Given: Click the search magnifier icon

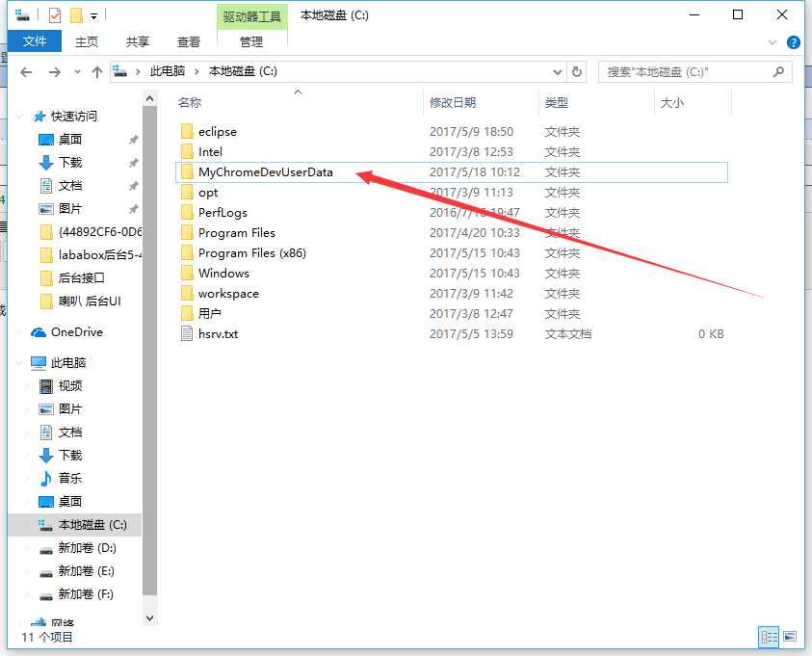Looking at the screenshot, I should [x=778, y=72].
